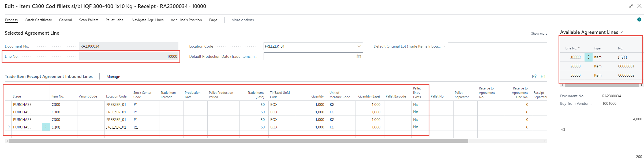Close the Edit Item dialog
Screen dimensions: 644x162
pos(639,6)
